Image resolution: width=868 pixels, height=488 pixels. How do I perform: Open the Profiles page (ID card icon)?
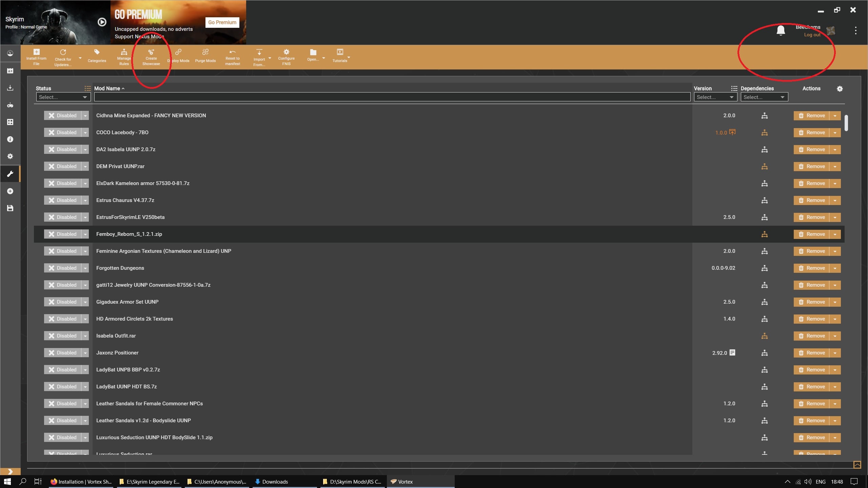(10, 71)
